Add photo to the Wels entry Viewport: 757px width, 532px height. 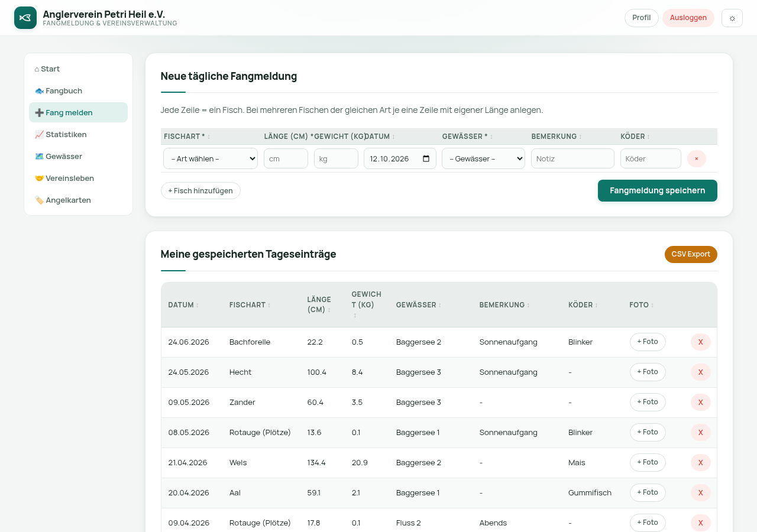click(x=648, y=462)
